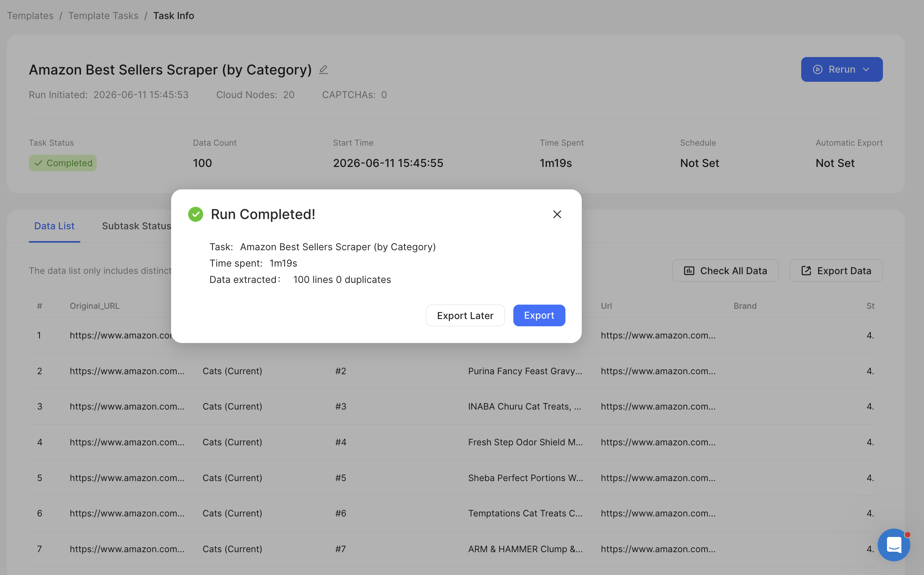Click Original_URL cell in row 5
924x575 pixels.
[127, 478]
